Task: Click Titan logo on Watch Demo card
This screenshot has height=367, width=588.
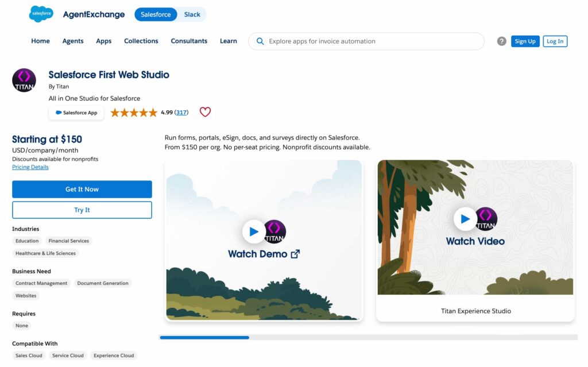Action: click(x=275, y=231)
